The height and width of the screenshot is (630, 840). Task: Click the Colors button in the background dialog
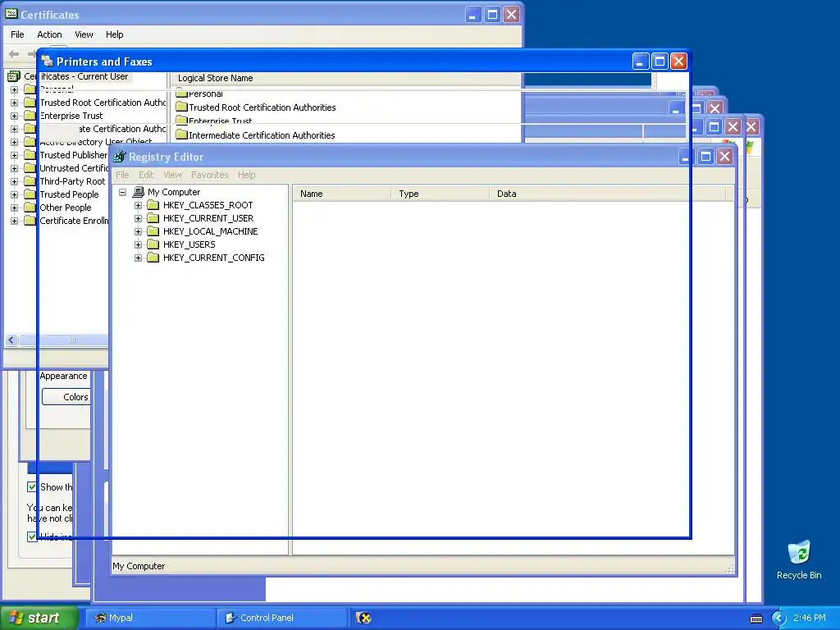pyautogui.click(x=66, y=397)
